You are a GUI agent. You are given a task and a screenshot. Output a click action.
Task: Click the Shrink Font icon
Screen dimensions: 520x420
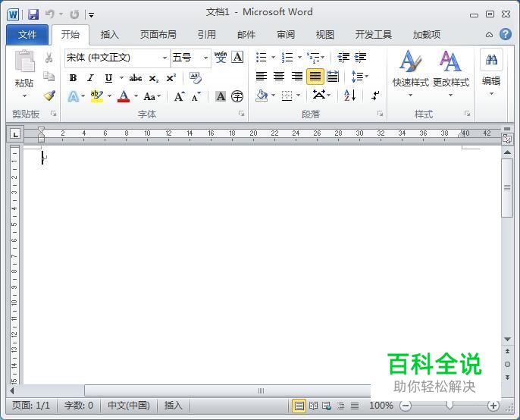[196, 96]
